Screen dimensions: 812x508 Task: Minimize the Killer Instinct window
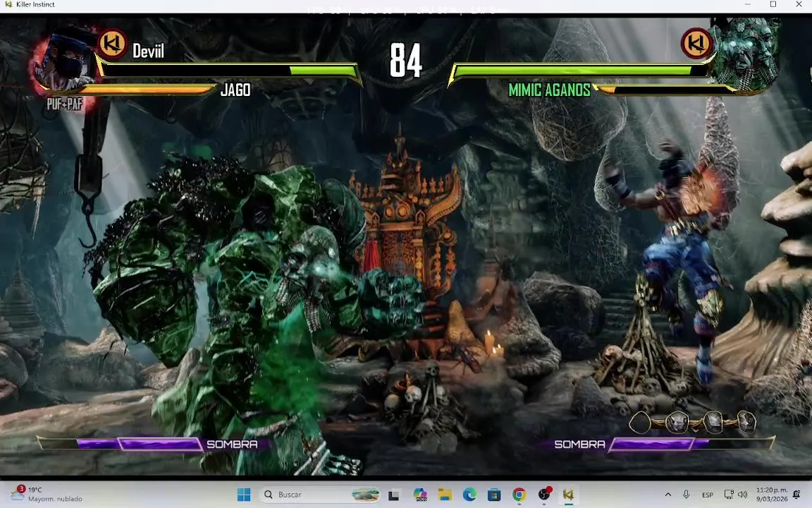click(x=747, y=5)
